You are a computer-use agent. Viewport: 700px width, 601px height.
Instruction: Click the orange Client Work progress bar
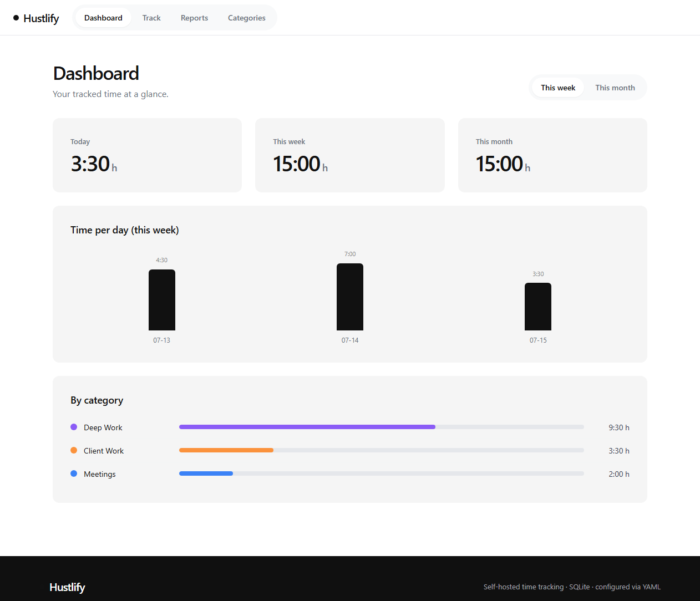tap(226, 450)
